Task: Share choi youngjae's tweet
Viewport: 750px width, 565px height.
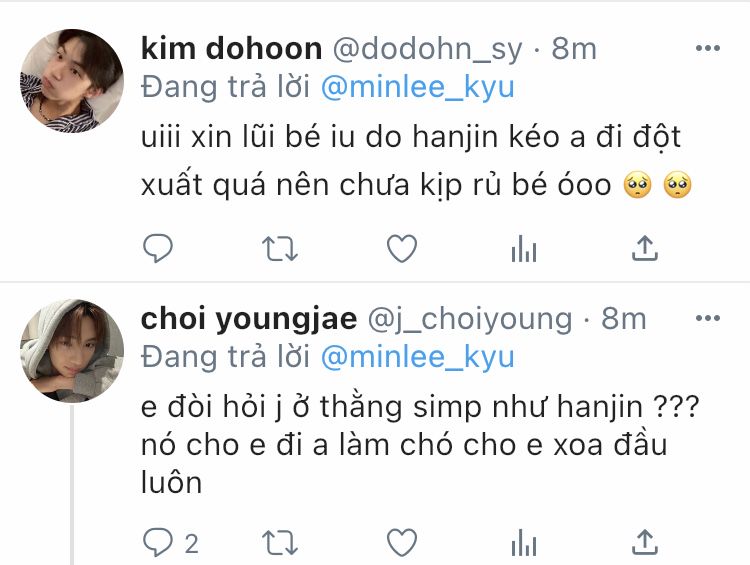Action: click(645, 542)
